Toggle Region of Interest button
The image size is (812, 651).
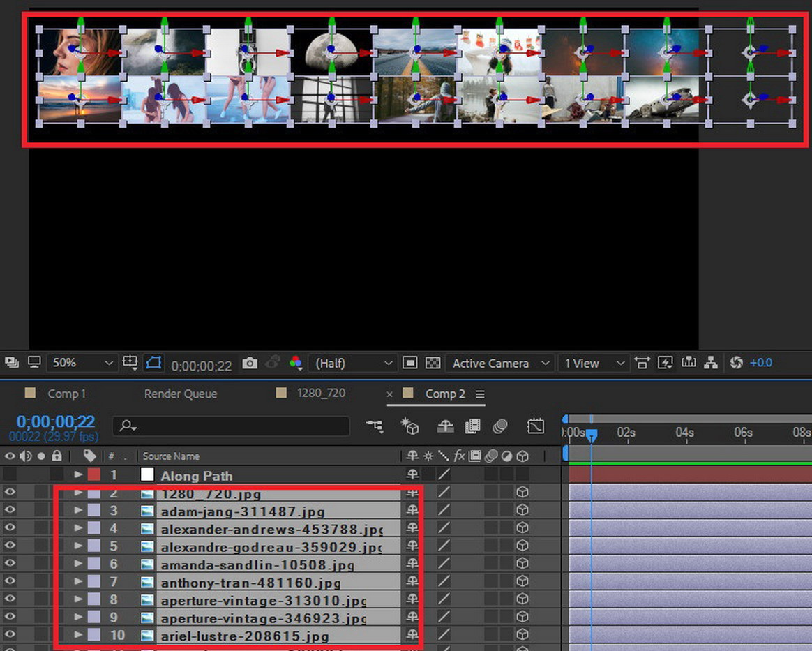click(x=409, y=363)
